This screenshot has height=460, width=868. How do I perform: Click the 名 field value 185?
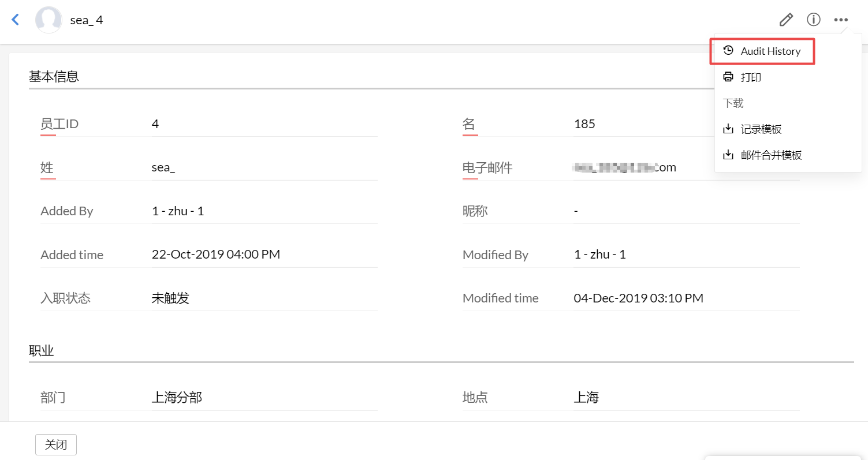[584, 124]
